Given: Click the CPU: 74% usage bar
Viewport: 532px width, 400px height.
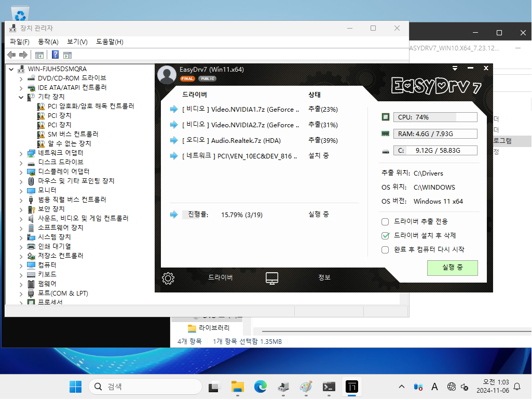Looking at the screenshot, I should coord(435,117).
